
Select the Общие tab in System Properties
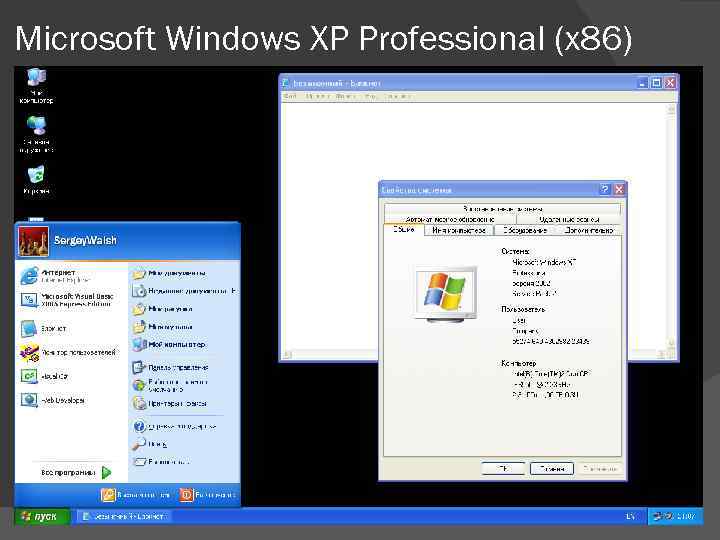404,230
